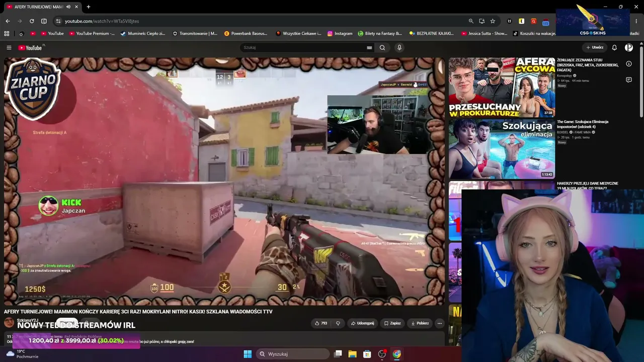This screenshot has height=362, width=644.
Task: Open site information in address bar
Action: [x=58, y=21]
